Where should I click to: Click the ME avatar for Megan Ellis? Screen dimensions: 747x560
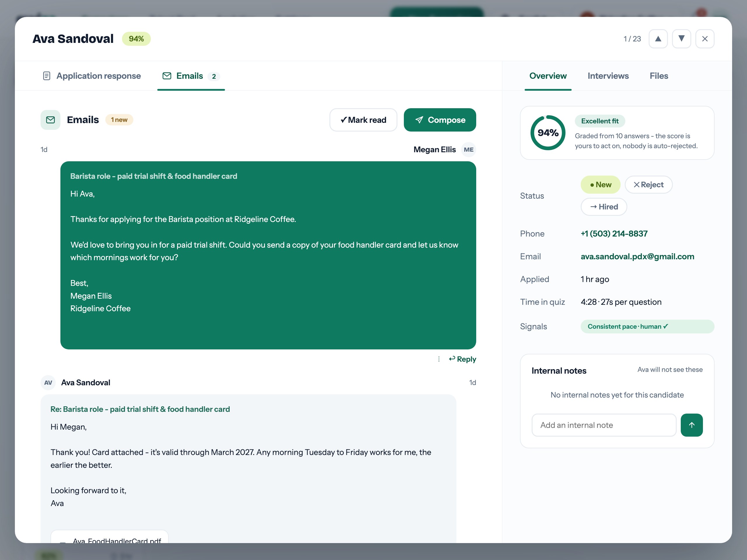click(x=468, y=150)
